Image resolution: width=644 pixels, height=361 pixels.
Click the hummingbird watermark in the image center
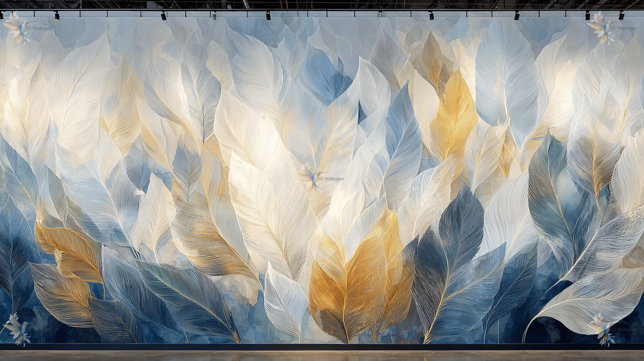pyautogui.click(x=310, y=177)
